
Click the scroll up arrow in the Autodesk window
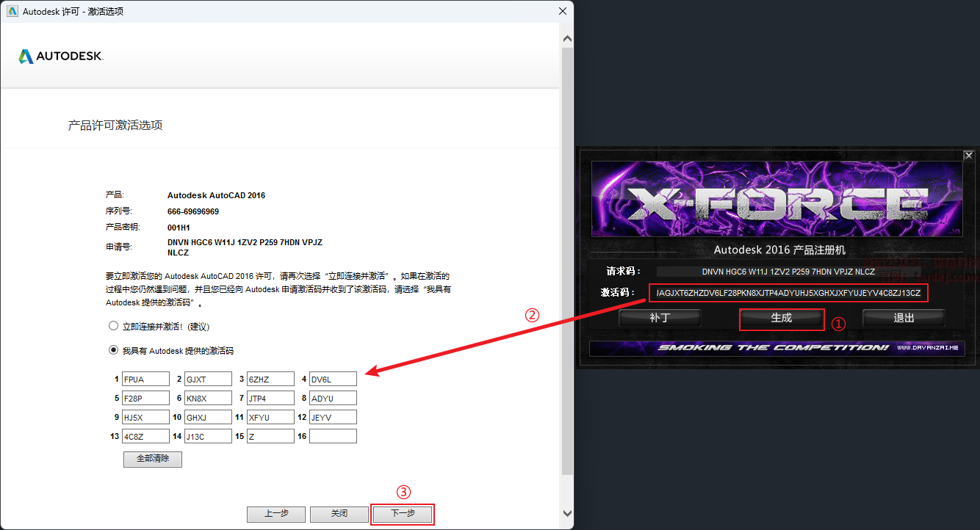(x=566, y=38)
